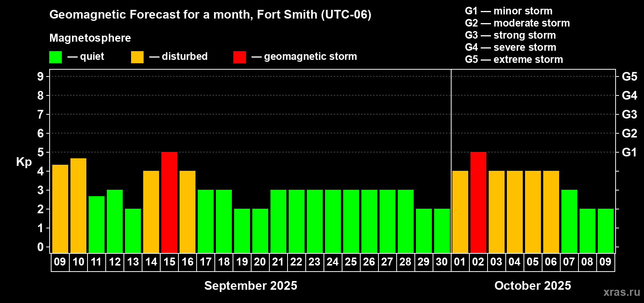Select the orange bar for October 04
The image size is (644, 303).
(515, 212)
